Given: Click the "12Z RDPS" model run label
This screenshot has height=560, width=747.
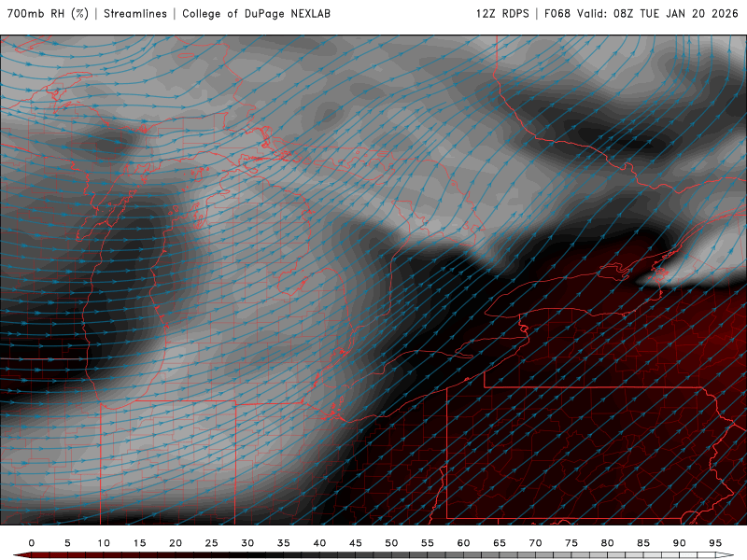Looking at the screenshot, I should click(x=502, y=14).
